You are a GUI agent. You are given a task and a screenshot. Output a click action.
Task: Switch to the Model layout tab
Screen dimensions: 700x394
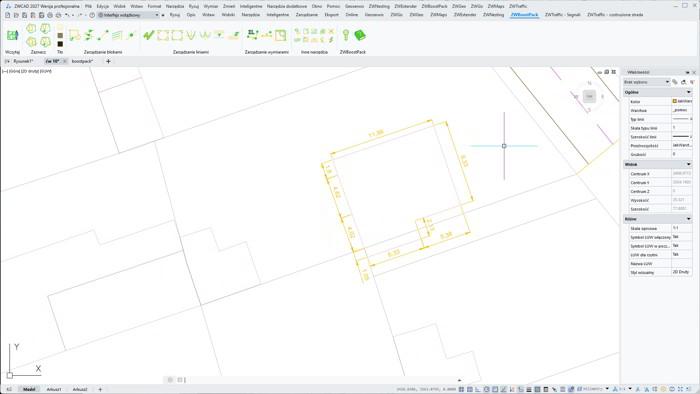click(x=29, y=390)
